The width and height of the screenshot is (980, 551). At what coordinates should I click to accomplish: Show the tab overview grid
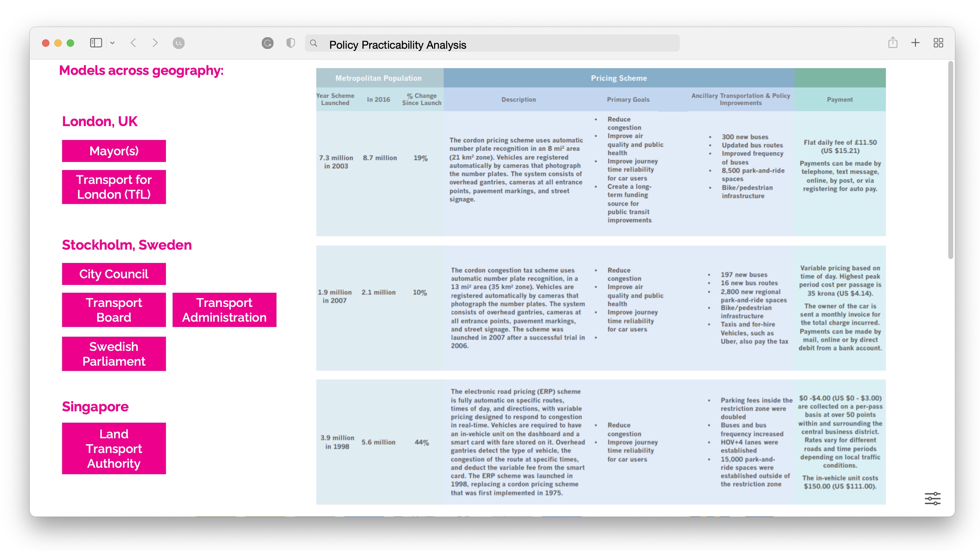click(938, 43)
